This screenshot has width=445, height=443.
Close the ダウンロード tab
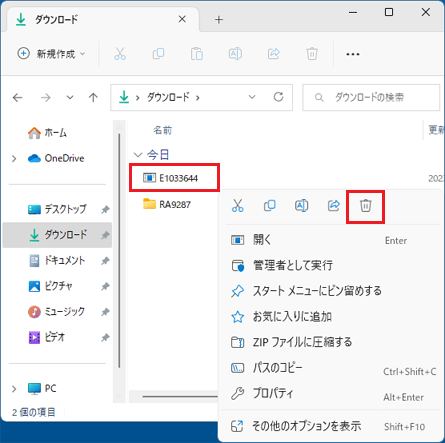coord(182,19)
